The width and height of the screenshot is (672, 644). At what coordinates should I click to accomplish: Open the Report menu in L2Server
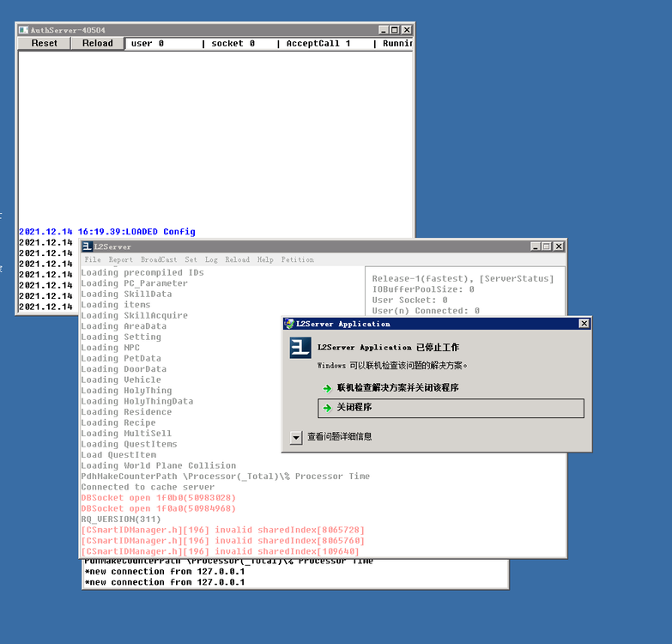coord(120,259)
